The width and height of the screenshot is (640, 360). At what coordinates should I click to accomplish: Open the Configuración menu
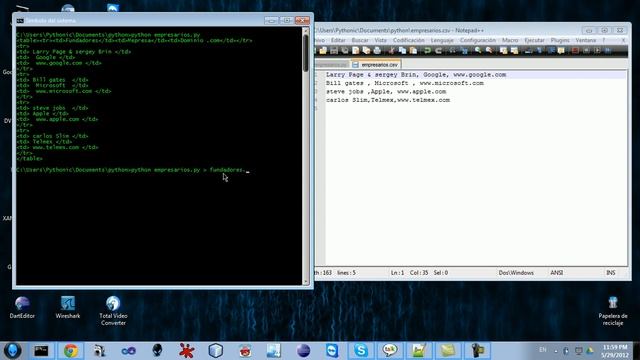478,40
